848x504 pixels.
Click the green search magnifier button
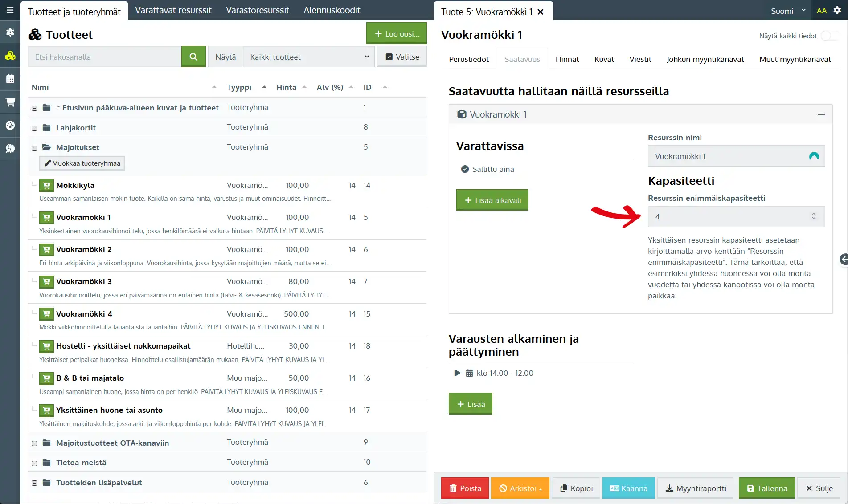pyautogui.click(x=193, y=57)
